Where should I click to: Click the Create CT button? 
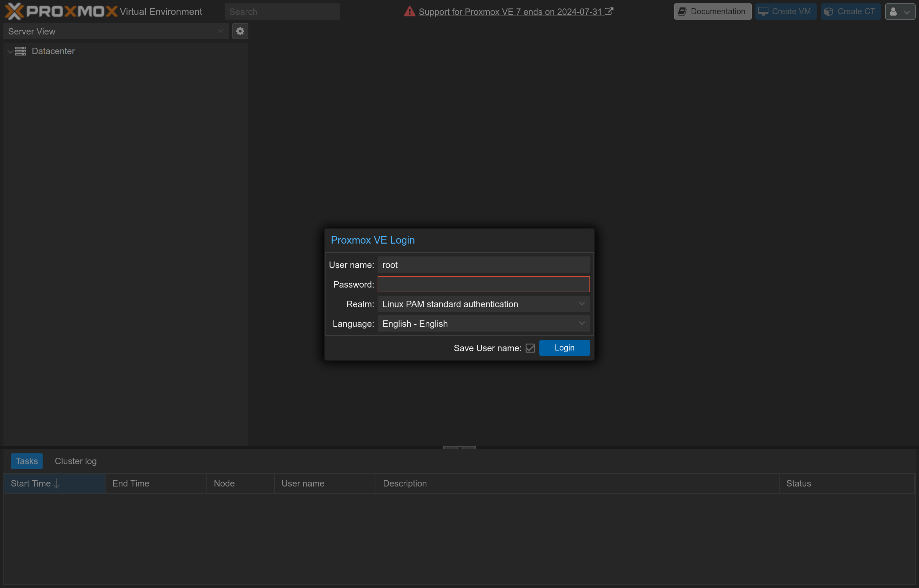click(x=851, y=12)
